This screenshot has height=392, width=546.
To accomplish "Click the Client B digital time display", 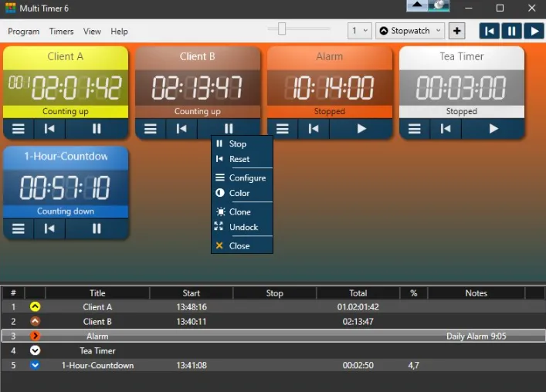I will tap(198, 88).
